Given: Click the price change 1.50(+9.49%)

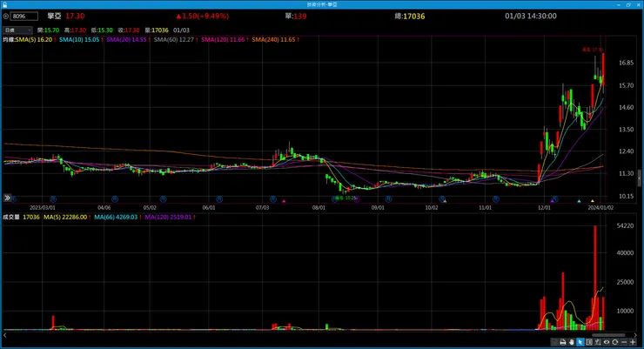Looking at the screenshot, I should click(203, 17).
